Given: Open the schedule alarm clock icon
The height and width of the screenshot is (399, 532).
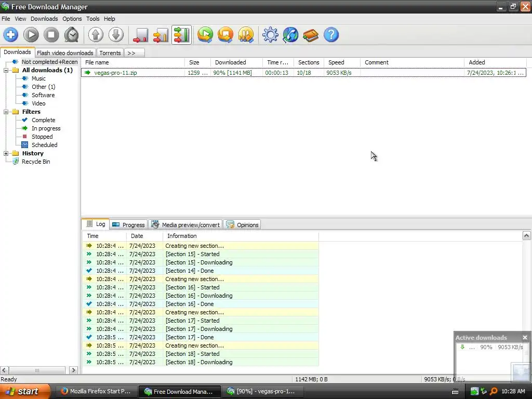Looking at the screenshot, I should pyautogui.click(x=72, y=35).
